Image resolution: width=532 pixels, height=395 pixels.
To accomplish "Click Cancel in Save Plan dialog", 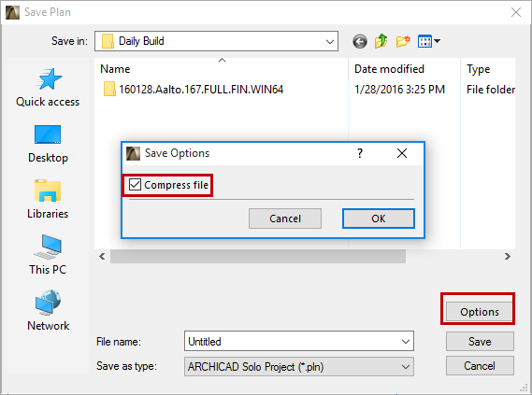I will tap(480, 366).
